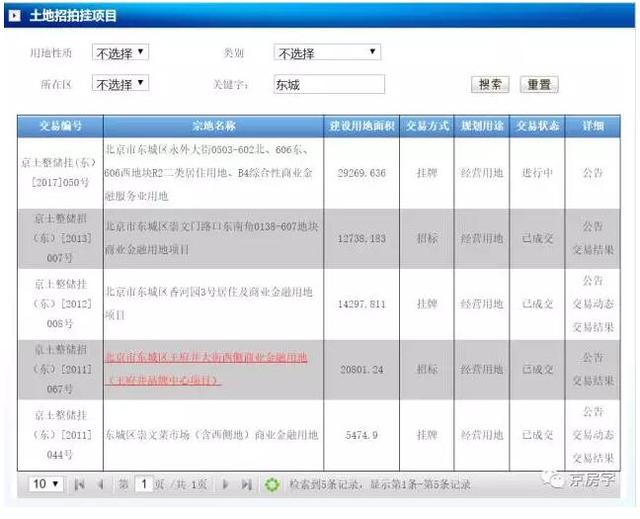
Task: Open 交易动态 for the [2011]044号 row
Action: 593,435
